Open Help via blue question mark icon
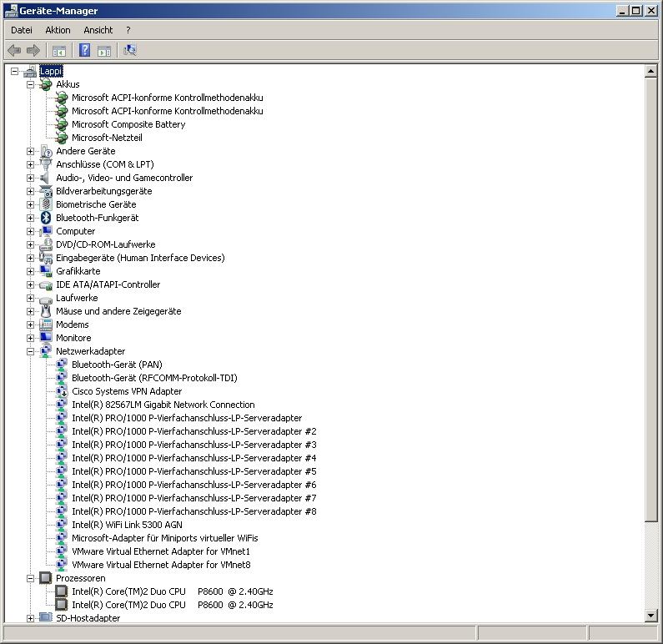Image resolution: width=663 pixels, height=644 pixels. (x=84, y=50)
